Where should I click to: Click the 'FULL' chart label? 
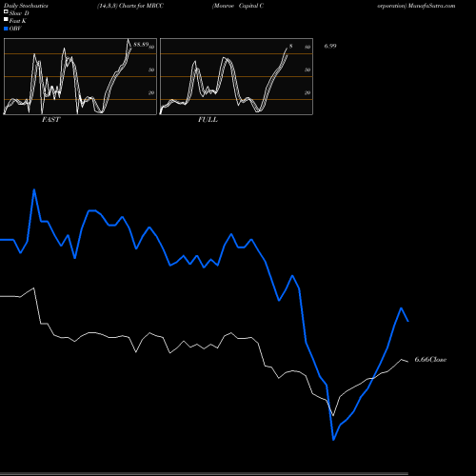click(x=208, y=120)
